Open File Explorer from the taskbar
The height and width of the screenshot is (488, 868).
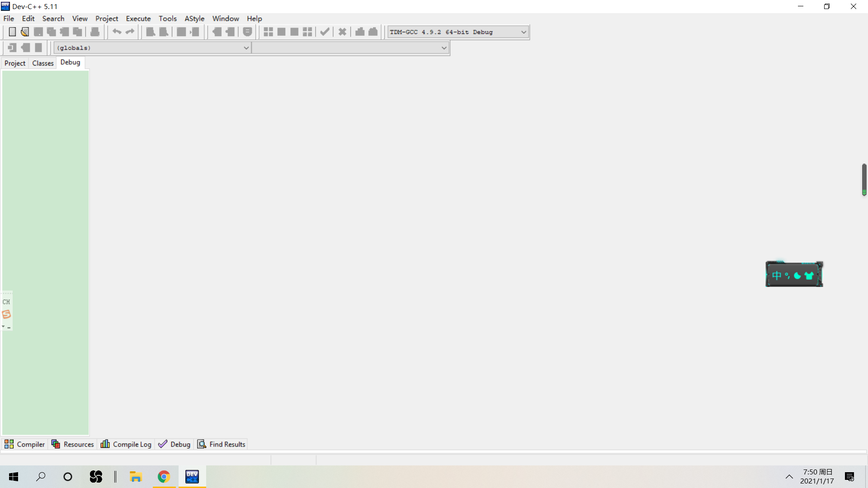pyautogui.click(x=136, y=477)
